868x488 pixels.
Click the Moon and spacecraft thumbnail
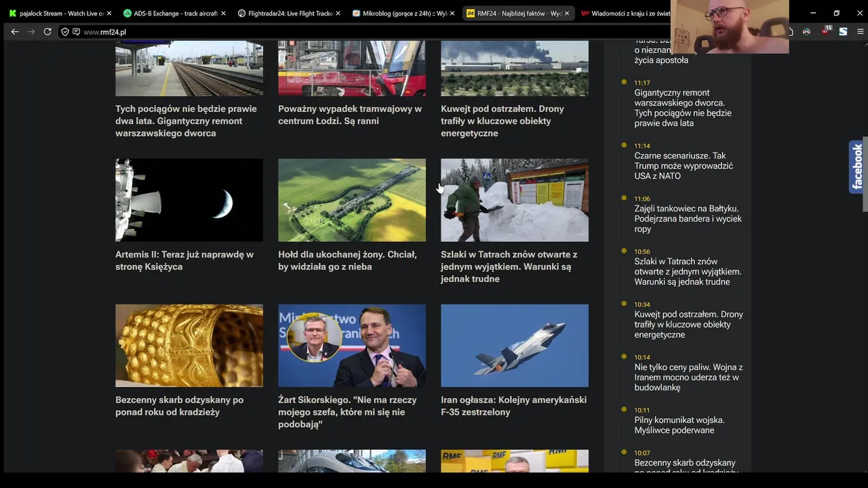pos(189,200)
